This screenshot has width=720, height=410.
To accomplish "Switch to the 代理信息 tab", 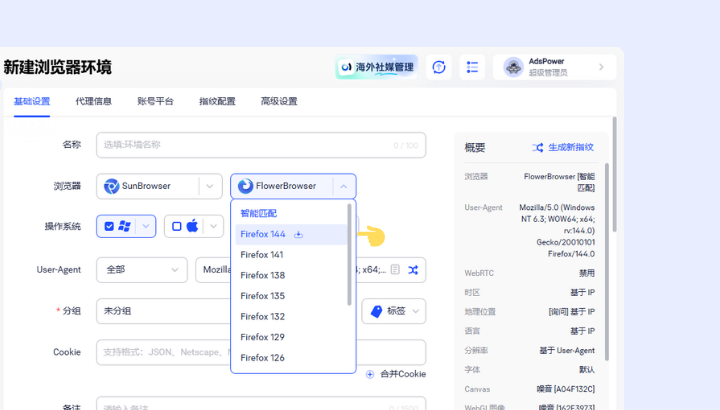I will click(94, 101).
